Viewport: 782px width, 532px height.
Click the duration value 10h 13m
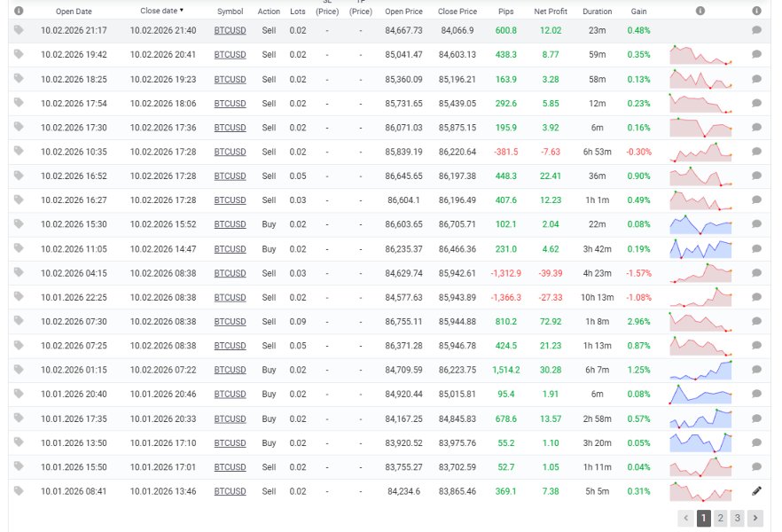[x=597, y=297]
